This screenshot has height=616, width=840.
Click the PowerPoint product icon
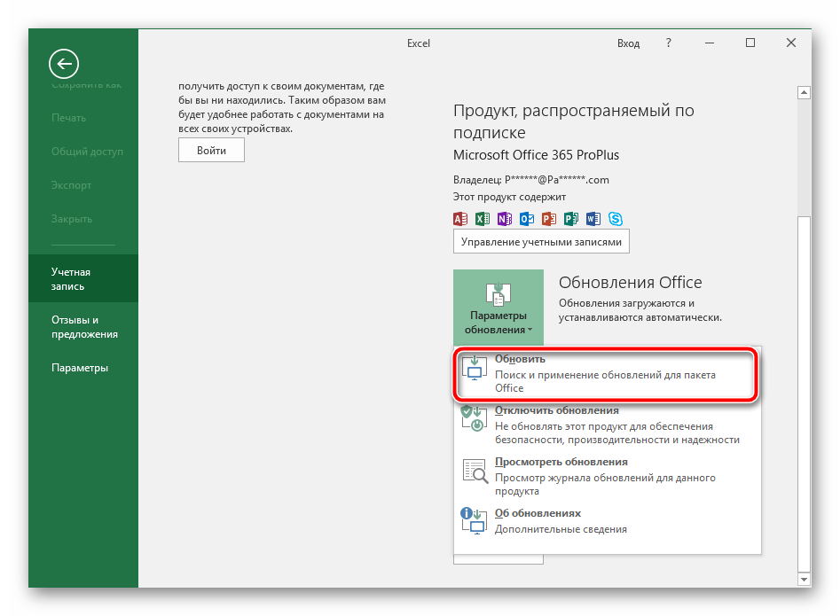point(549,219)
